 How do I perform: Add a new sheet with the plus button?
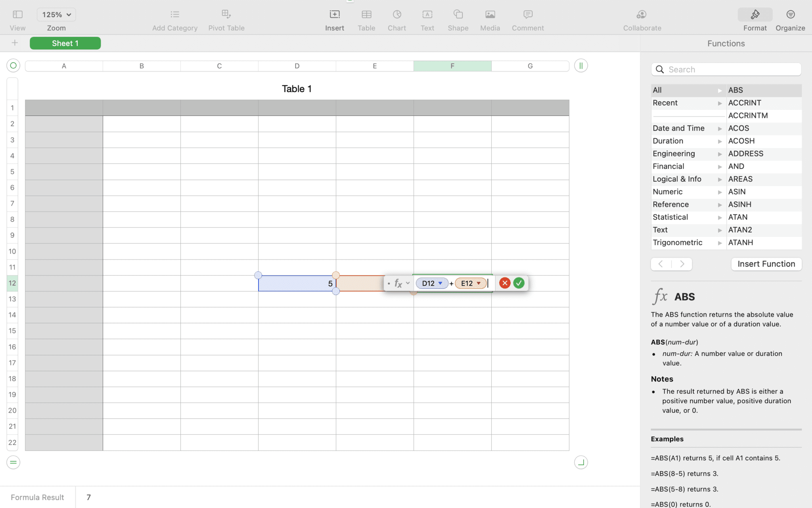[15, 43]
